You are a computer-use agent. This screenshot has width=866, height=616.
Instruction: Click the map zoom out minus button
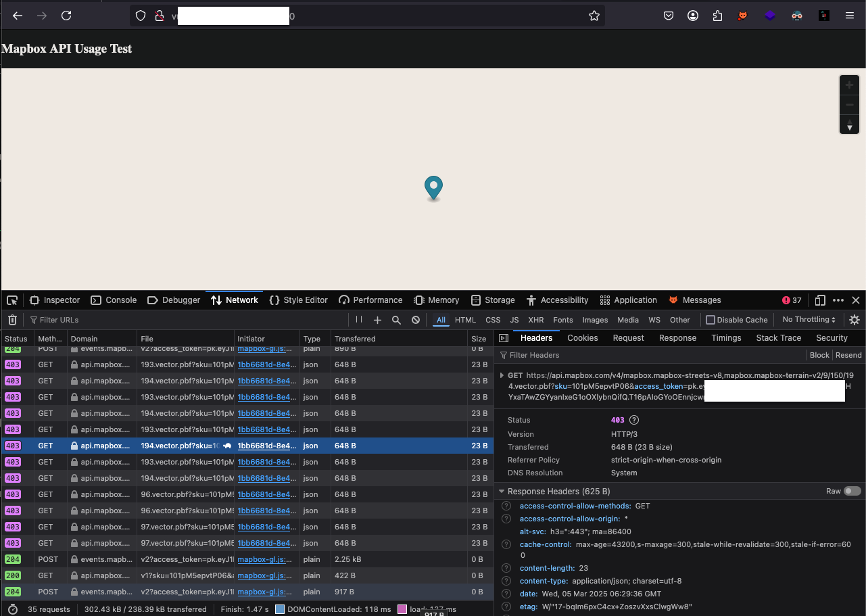pos(849,105)
